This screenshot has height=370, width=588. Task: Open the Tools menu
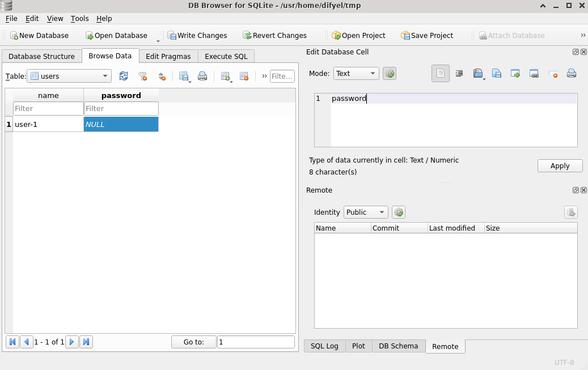click(79, 18)
